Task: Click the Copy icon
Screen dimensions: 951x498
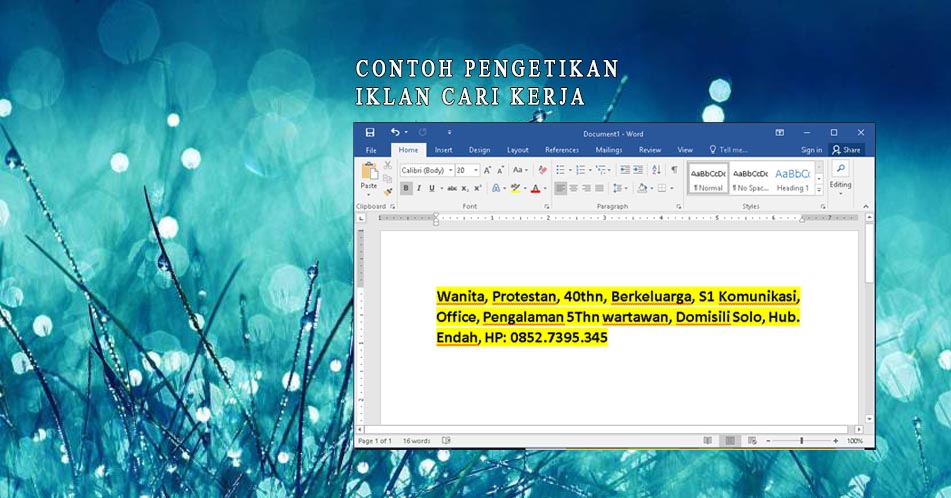Action: (x=388, y=179)
